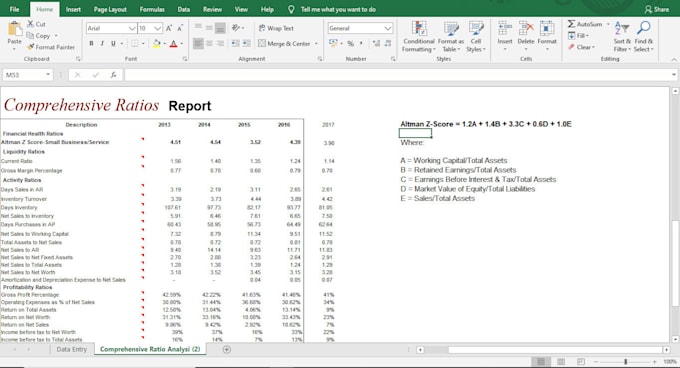Switch to the Formulas tab
Viewport: 680px width, 368px height.
152,9
